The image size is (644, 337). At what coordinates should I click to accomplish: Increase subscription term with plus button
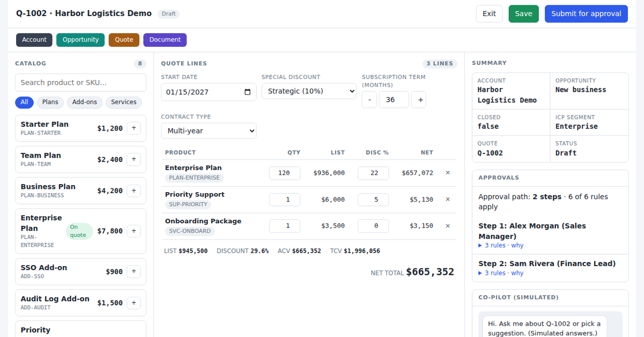pyautogui.click(x=419, y=100)
